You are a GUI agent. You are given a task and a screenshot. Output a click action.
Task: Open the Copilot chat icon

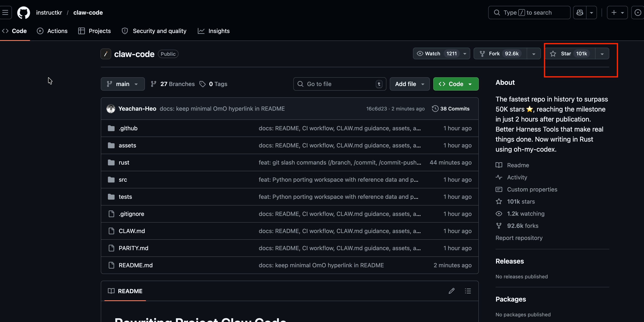coord(580,13)
